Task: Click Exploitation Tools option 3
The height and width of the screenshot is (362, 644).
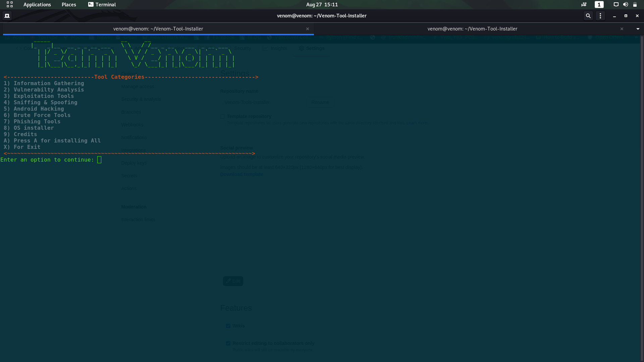Action: (x=43, y=96)
